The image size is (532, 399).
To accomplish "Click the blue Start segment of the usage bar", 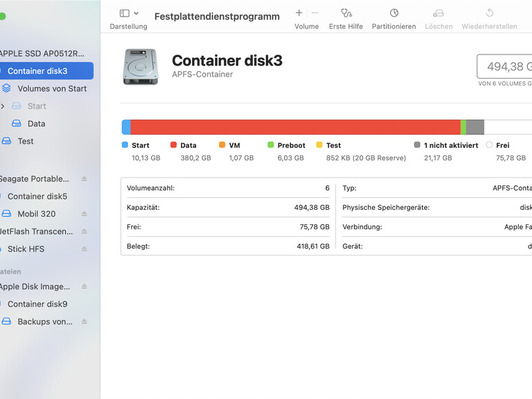I will tap(126, 127).
